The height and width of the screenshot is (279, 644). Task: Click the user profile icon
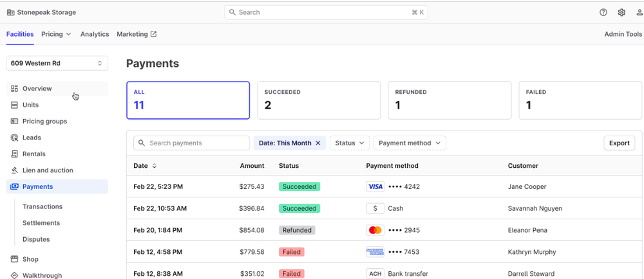click(x=639, y=12)
